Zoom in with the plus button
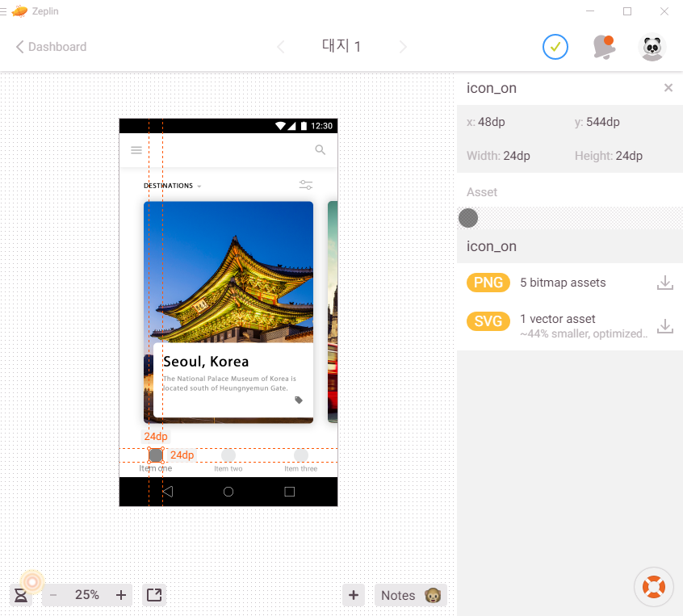The height and width of the screenshot is (616, 683). pyautogui.click(x=120, y=595)
